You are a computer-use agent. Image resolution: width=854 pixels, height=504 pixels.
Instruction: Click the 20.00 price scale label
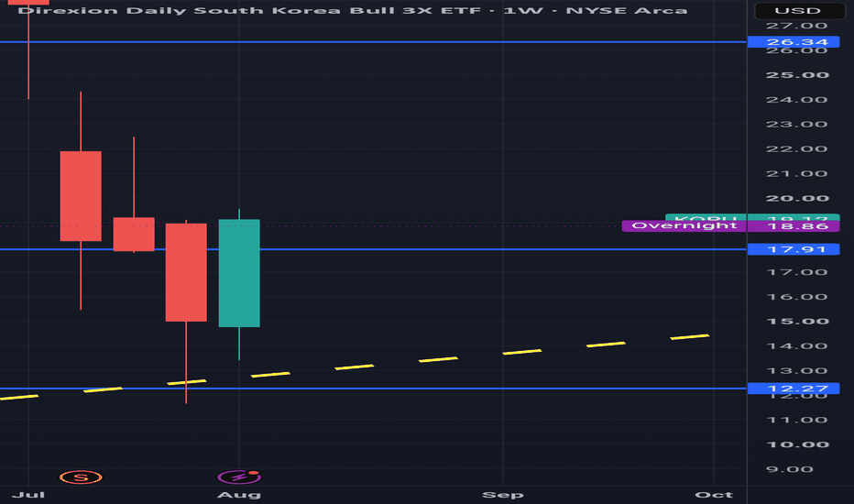(797, 198)
